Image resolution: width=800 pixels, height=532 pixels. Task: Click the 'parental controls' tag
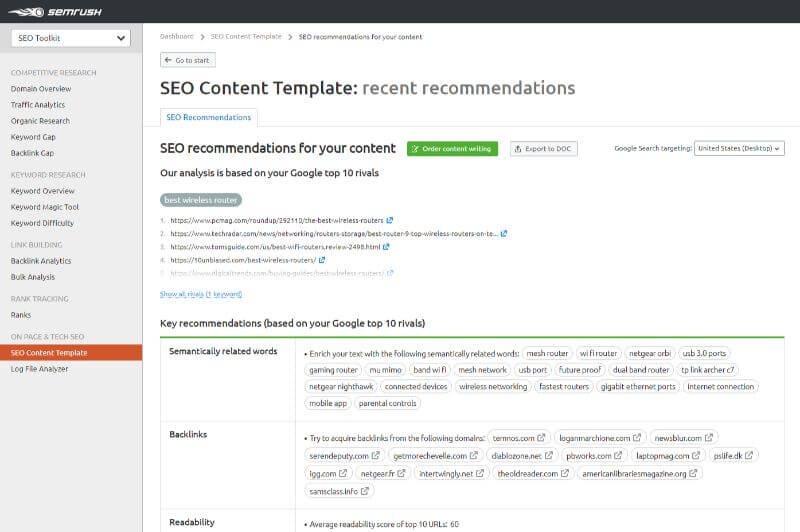387,403
